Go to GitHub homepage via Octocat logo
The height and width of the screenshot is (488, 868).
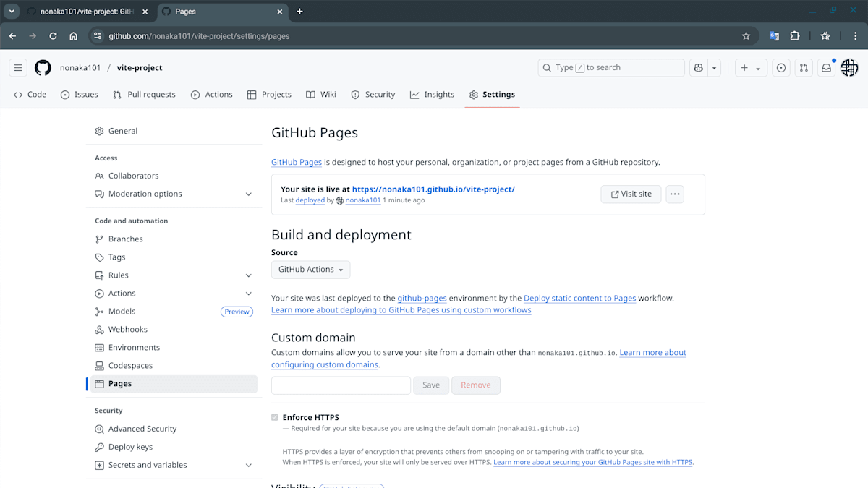coord(43,68)
